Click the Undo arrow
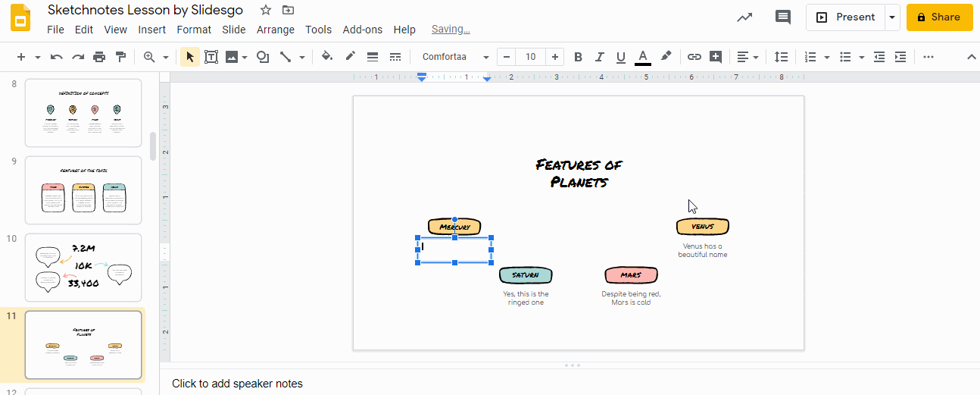The image size is (980, 395). 57,57
